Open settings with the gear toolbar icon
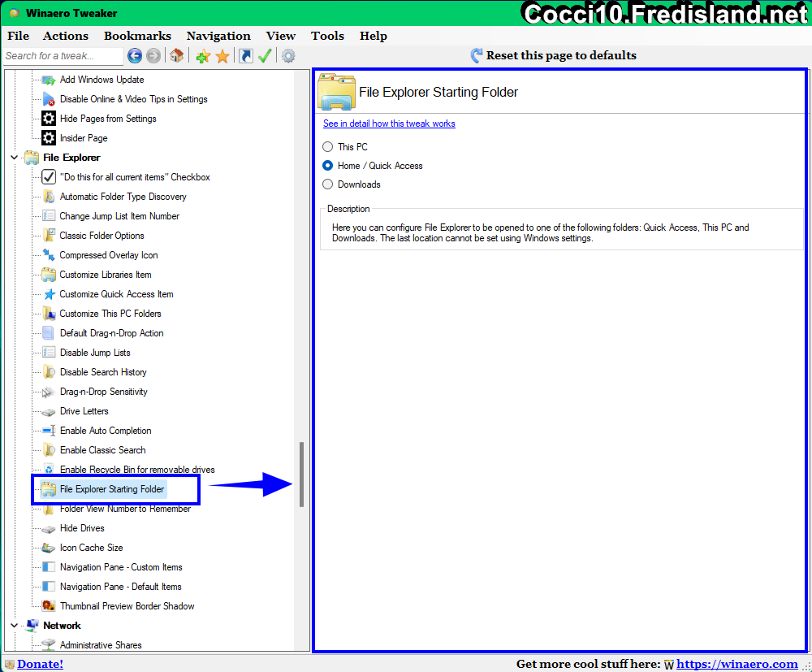 click(288, 55)
